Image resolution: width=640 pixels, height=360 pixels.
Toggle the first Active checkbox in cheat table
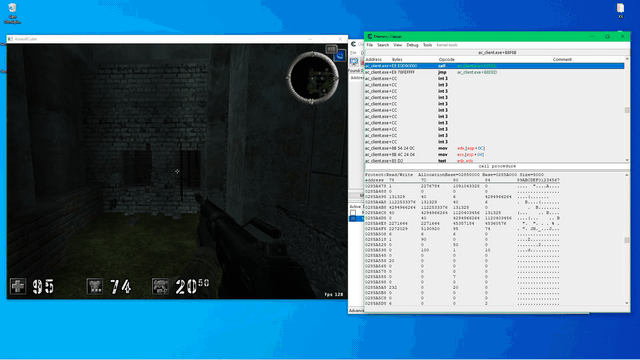tap(353, 213)
